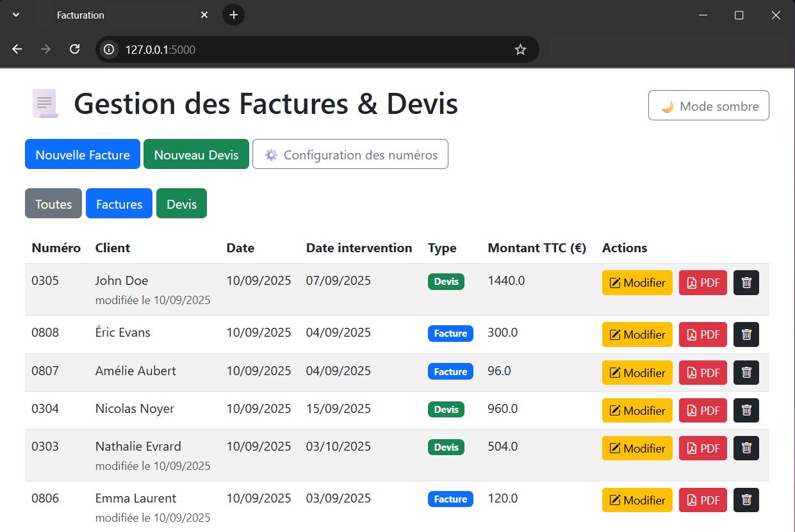Viewport: 795px width, 532px height.
Task: Show all documents with Toutes filter
Action: [53, 204]
